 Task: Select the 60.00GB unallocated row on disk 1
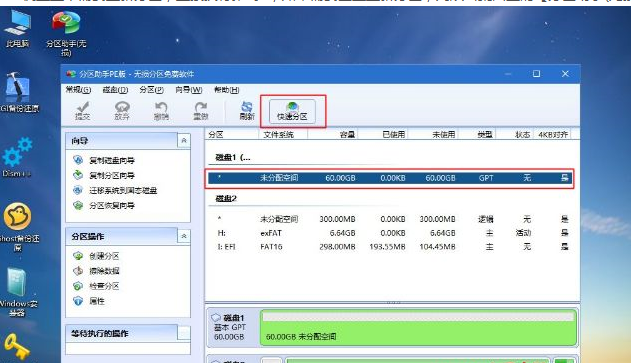390,178
